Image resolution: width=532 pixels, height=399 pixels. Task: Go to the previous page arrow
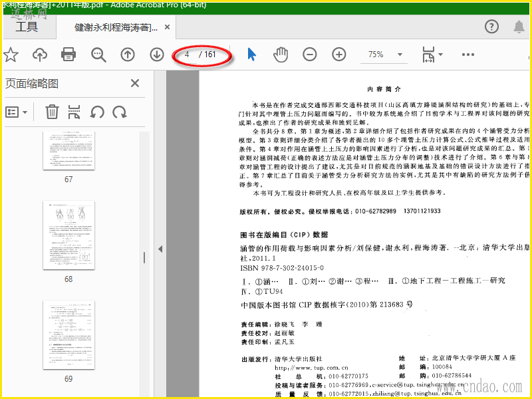click(x=128, y=55)
